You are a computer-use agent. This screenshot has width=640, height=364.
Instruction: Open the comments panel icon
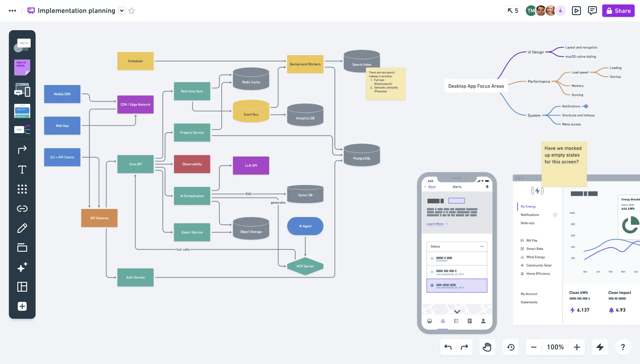(592, 11)
